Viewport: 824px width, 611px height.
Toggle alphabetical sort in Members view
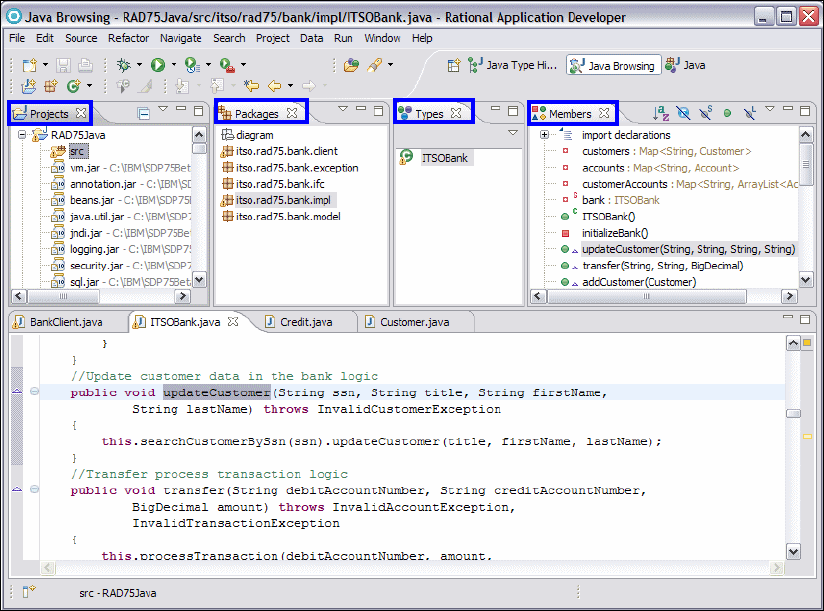(661, 113)
